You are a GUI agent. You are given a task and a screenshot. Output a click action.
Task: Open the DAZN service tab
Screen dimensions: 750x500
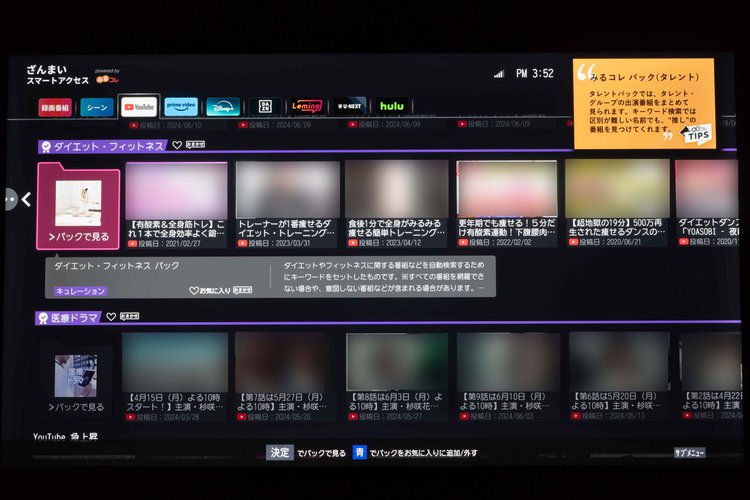click(x=265, y=106)
